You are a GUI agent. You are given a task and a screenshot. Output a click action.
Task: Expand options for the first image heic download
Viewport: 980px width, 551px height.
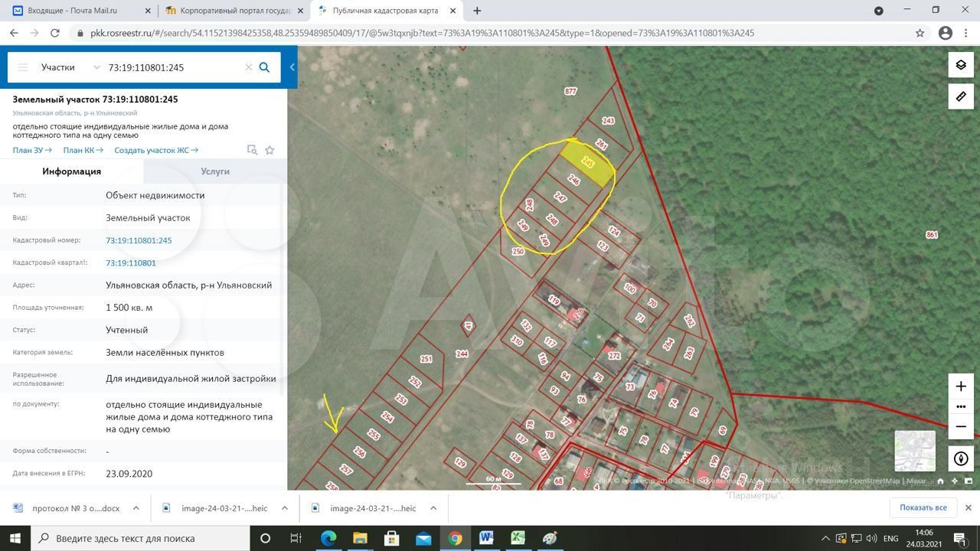(284, 508)
